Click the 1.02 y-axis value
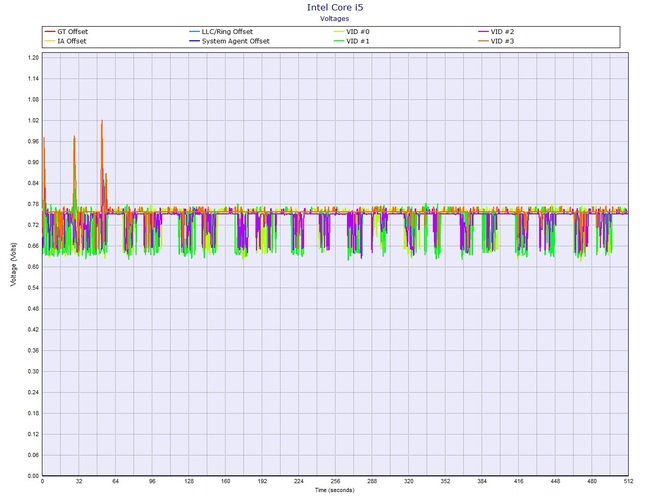The height and width of the screenshot is (502, 670). pyautogui.click(x=33, y=120)
